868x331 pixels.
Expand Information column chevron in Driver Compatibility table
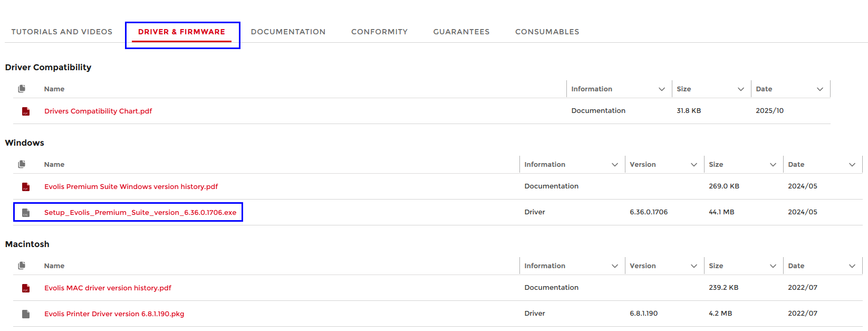click(x=662, y=89)
